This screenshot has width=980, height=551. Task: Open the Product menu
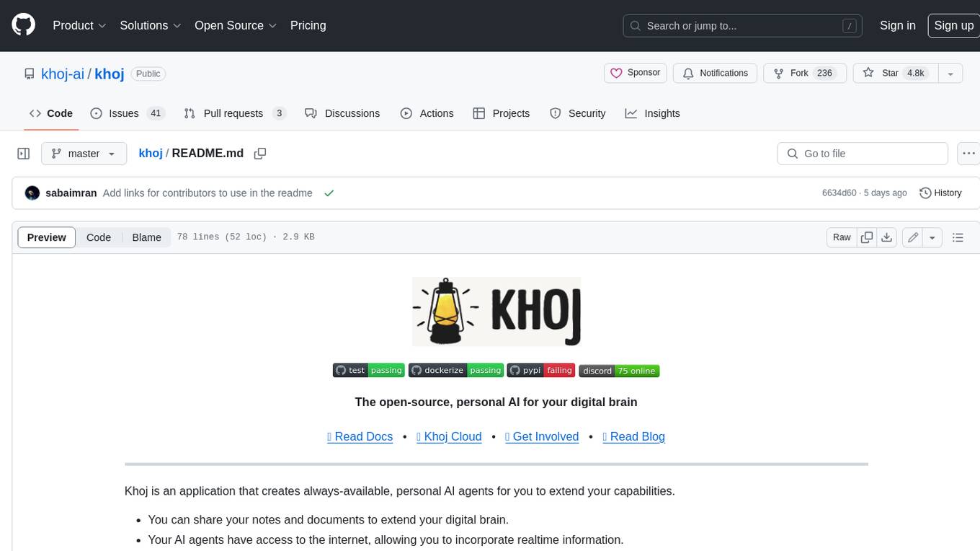pyautogui.click(x=79, y=25)
